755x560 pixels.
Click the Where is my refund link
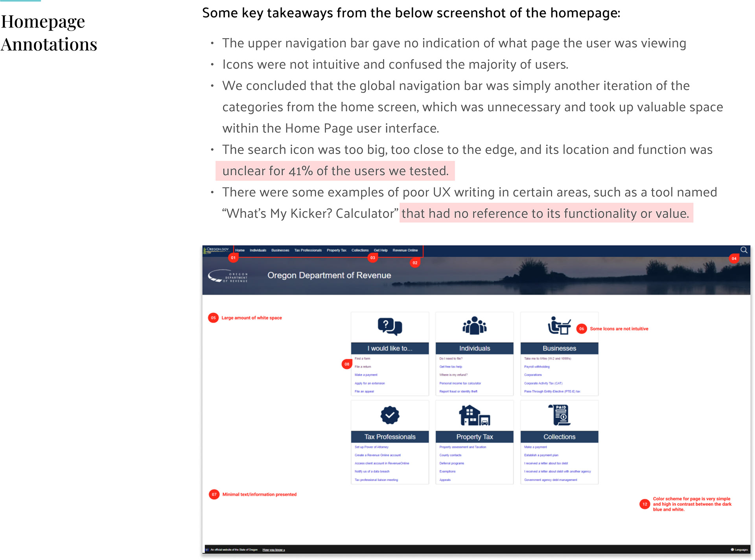[x=453, y=375]
